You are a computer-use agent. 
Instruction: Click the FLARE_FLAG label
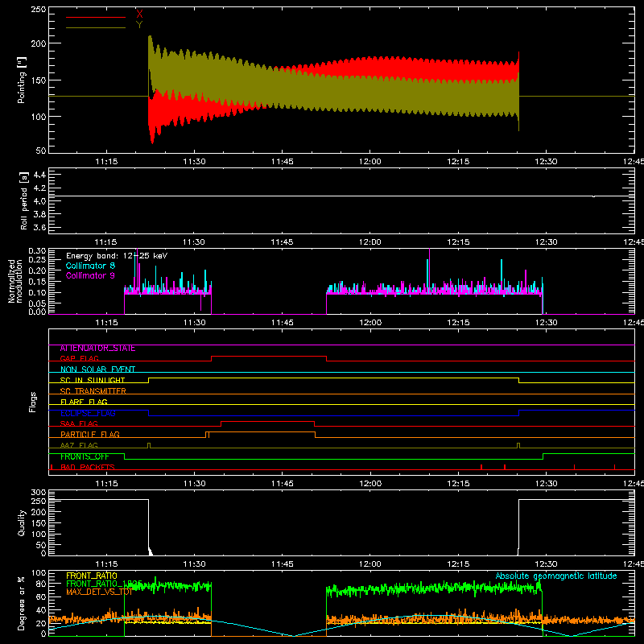(84, 402)
